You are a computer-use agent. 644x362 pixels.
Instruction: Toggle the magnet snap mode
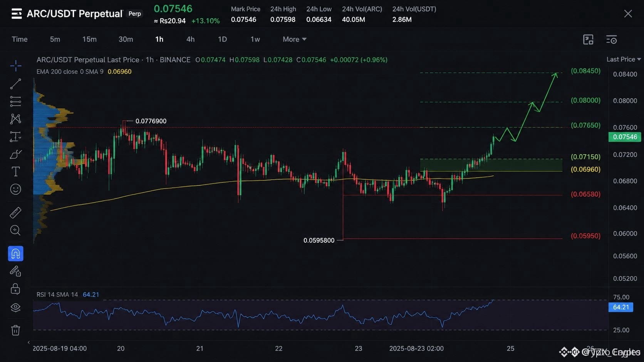[x=16, y=254]
